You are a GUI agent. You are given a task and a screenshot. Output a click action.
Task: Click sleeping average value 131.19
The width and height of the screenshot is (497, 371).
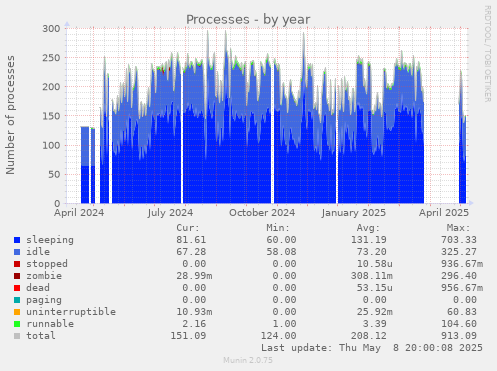pos(369,240)
